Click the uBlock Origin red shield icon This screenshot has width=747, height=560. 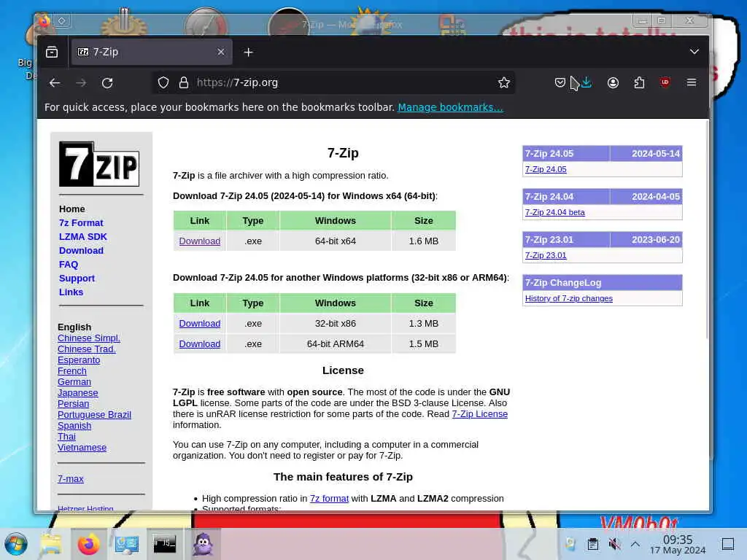[x=665, y=82]
